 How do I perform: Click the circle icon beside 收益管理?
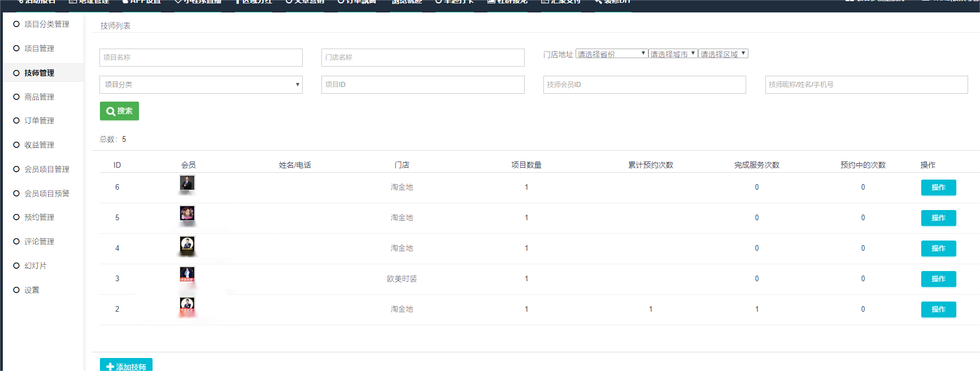(x=16, y=145)
